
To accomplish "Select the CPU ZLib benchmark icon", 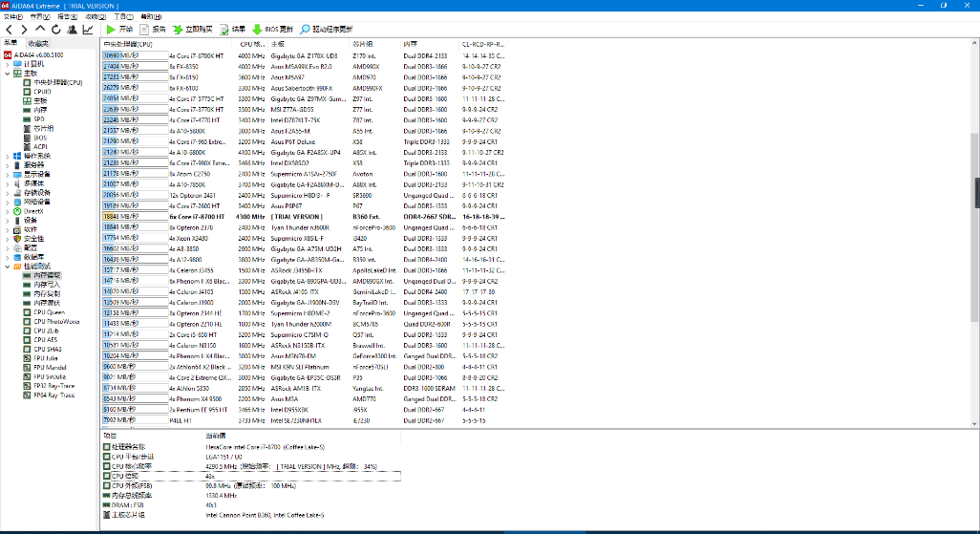I will click(27, 331).
